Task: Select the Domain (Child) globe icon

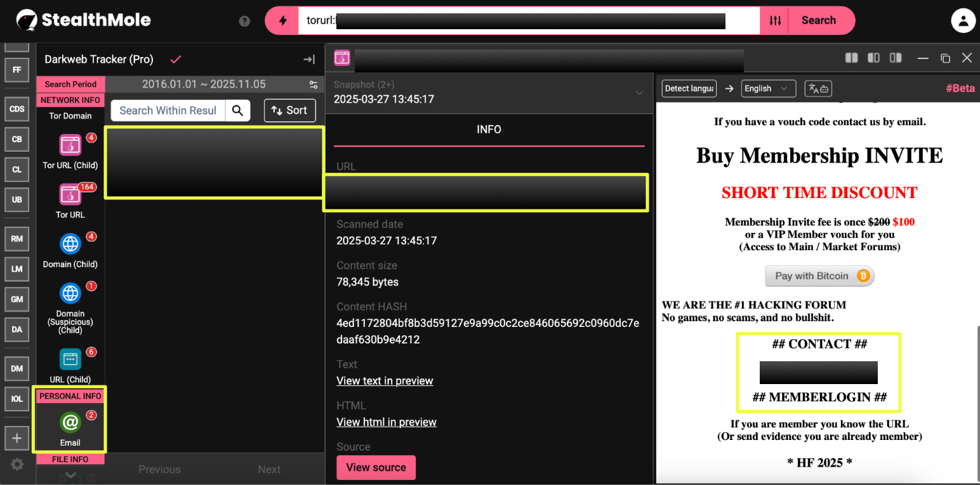Action: (70, 244)
